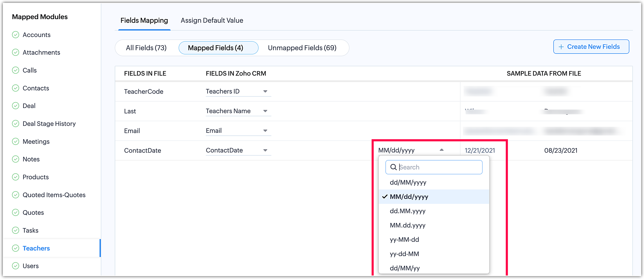Click the check icon beside Deal Stage History

pyautogui.click(x=15, y=124)
